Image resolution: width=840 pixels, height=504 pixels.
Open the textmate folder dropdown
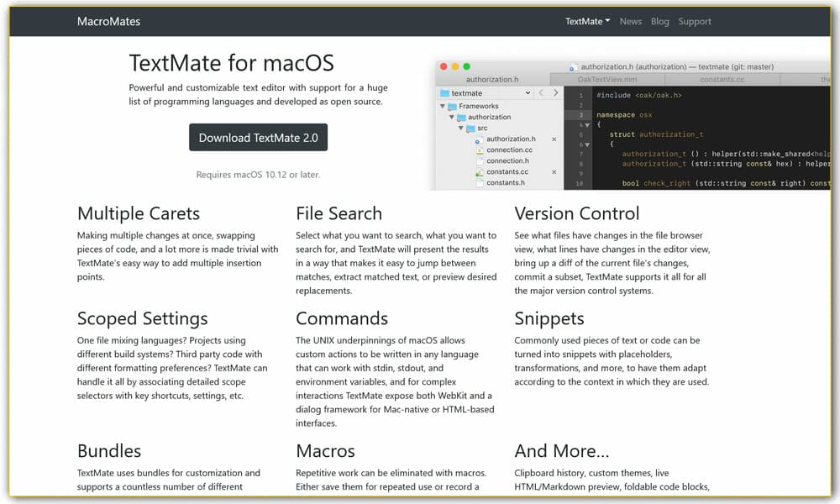click(x=528, y=93)
